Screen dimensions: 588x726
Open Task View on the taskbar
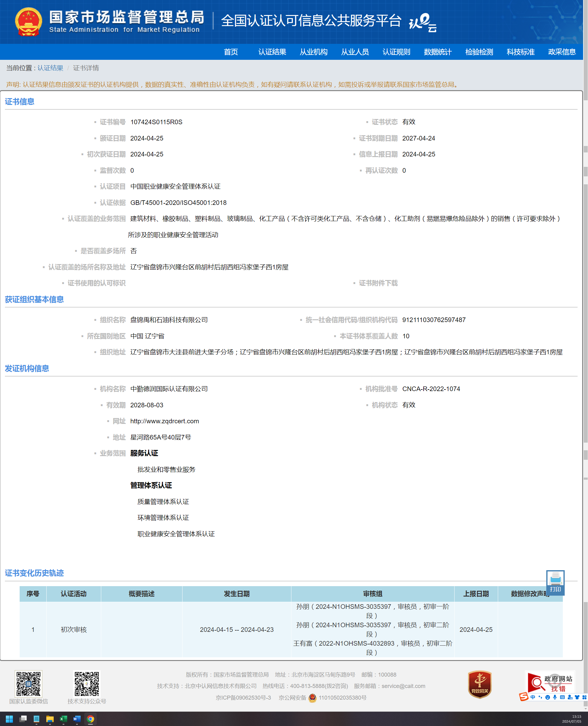tap(23, 719)
